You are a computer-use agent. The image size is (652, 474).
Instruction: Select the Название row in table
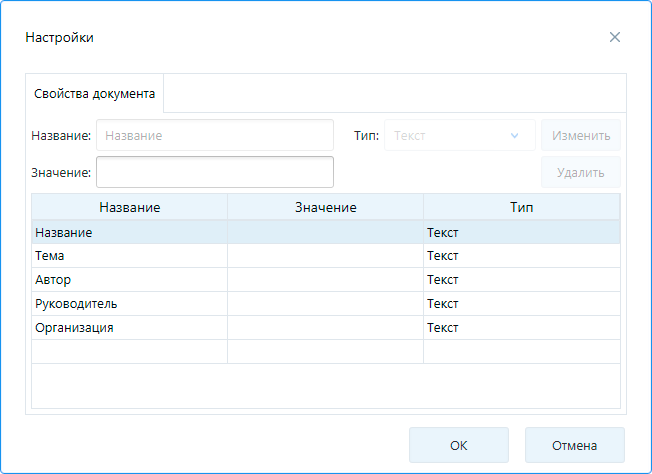[129, 232]
